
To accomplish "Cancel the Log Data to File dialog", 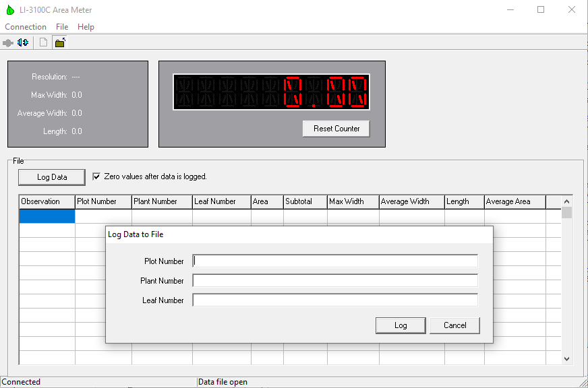I will (x=454, y=325).
